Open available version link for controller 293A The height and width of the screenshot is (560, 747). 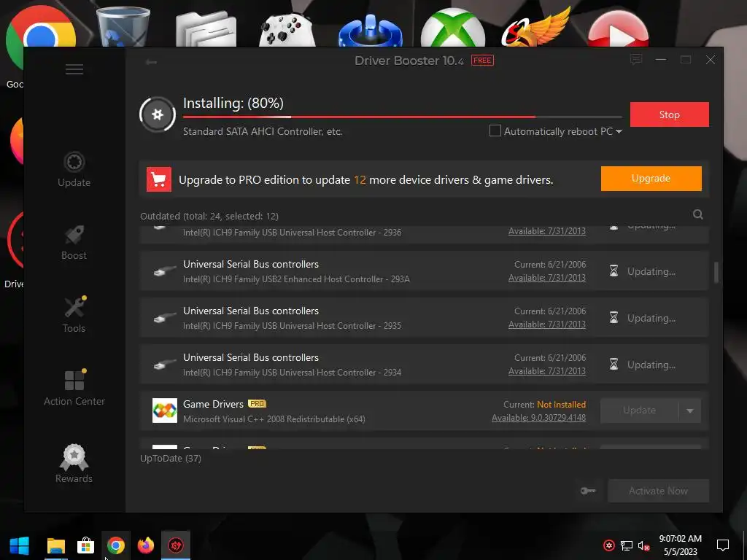[547, 278]
